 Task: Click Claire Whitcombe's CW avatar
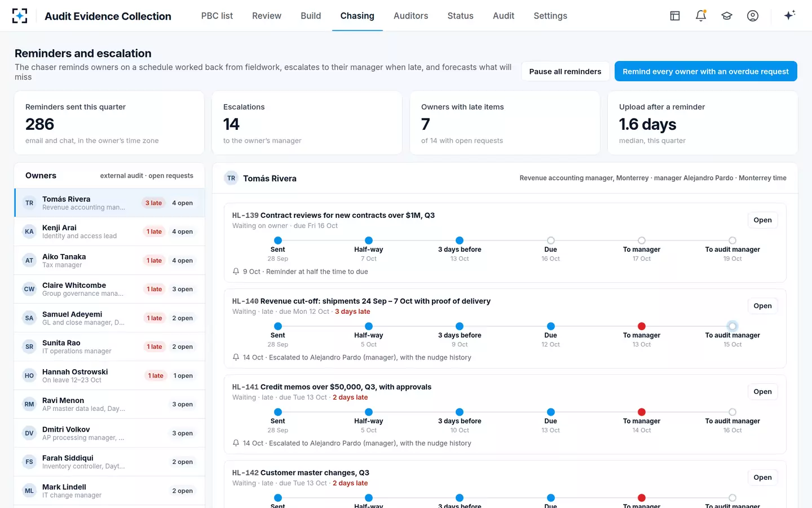[x=29, y=289]
